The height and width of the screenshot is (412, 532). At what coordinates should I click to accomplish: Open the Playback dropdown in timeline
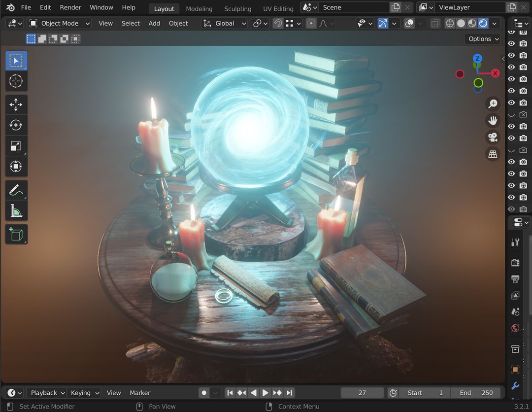46,393
